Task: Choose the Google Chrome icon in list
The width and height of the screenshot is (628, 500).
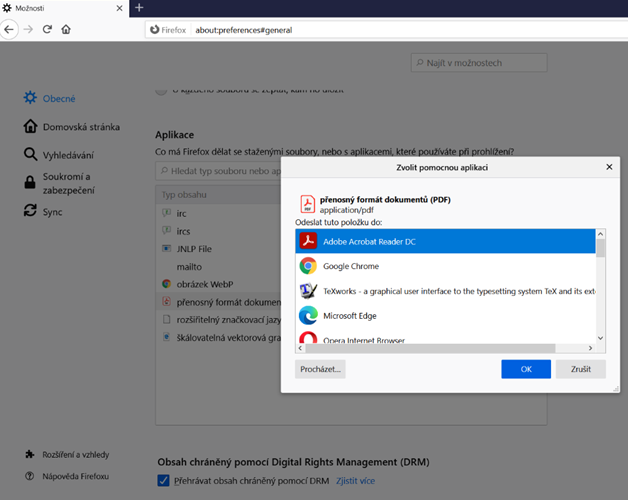Action: [308, 266]
